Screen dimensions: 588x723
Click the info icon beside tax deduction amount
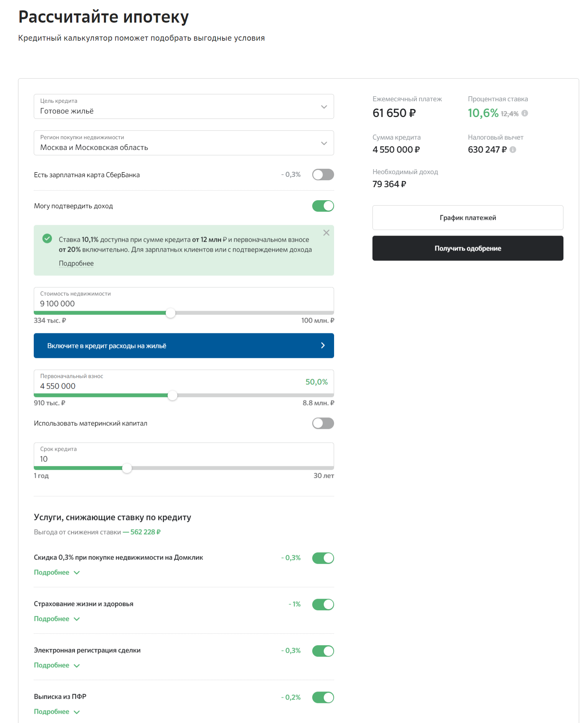point(513,150)
